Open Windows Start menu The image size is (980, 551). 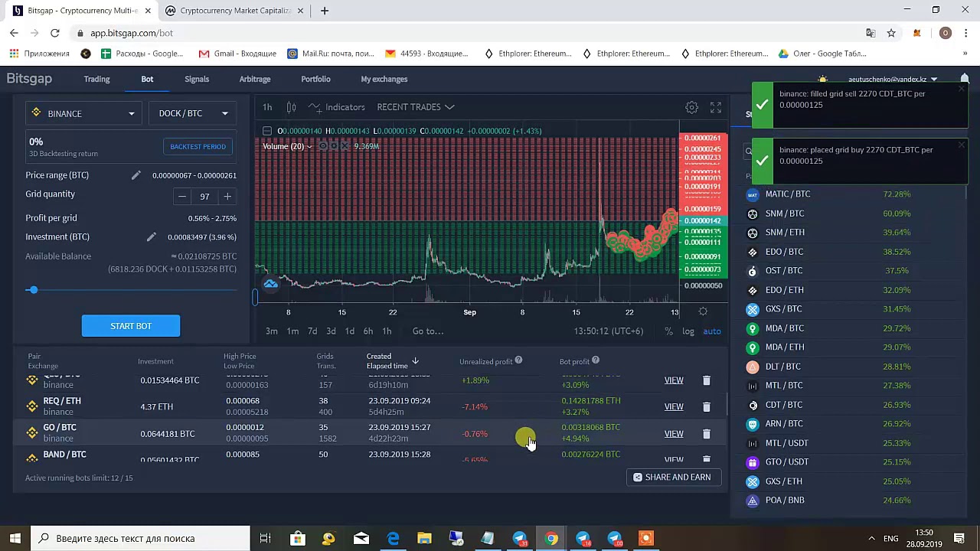pyautogui.click(x=15, y=538)
